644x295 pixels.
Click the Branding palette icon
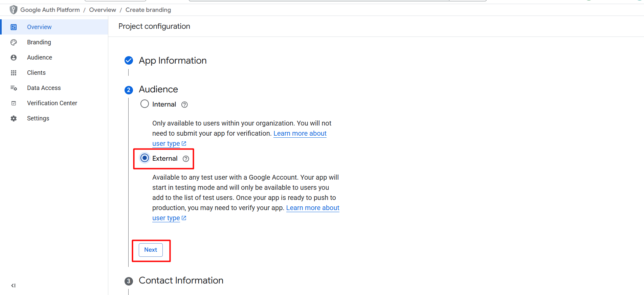tap(14, 42)
